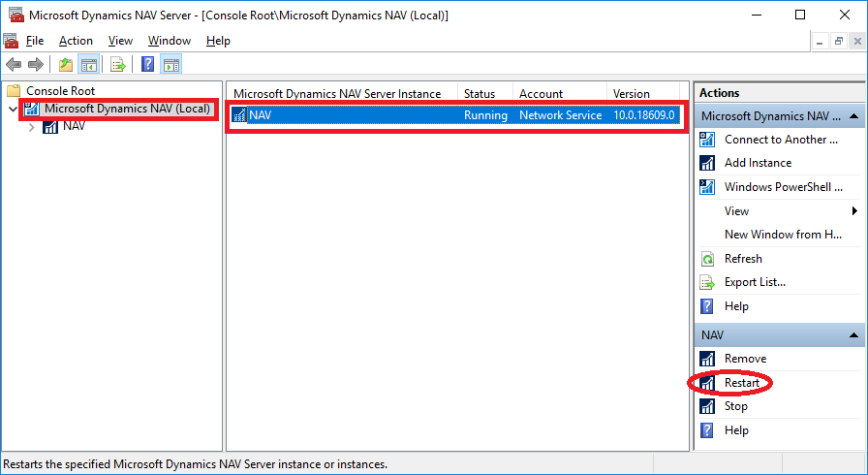Viewport: 868px width, 475px height.
Task: Restore the inner MDI console window
Action: pyautogui.click(x=839, y=42)
